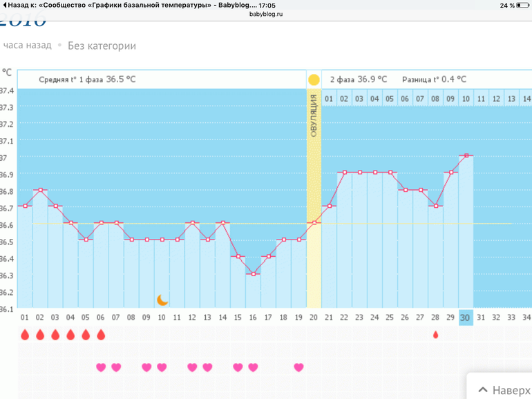
Task: Tap the pink heart under day 16
Action: click(253, 367)
